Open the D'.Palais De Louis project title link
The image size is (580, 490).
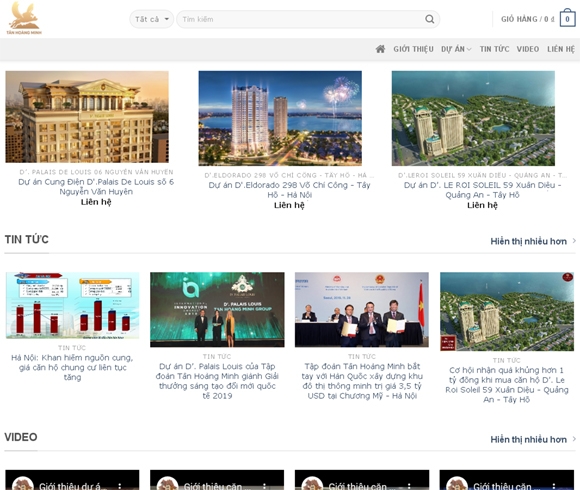96,187
